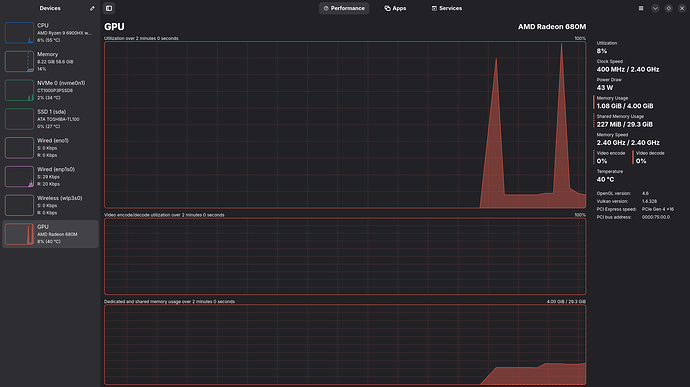Select the Wired (enp1s0) network adapter
The height and width of the screenshot is (387, 690).
coord(50,177)
